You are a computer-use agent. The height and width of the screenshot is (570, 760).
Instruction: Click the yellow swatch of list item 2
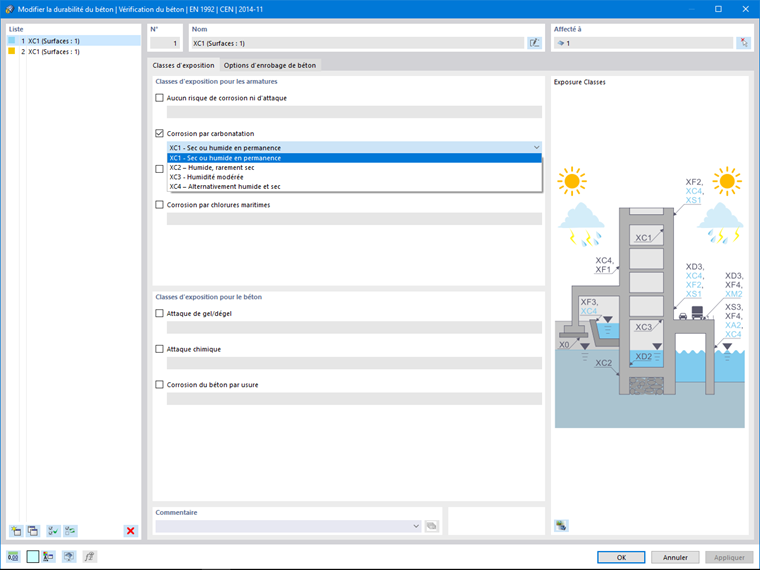pyautogui.click(x=12, y=51)
